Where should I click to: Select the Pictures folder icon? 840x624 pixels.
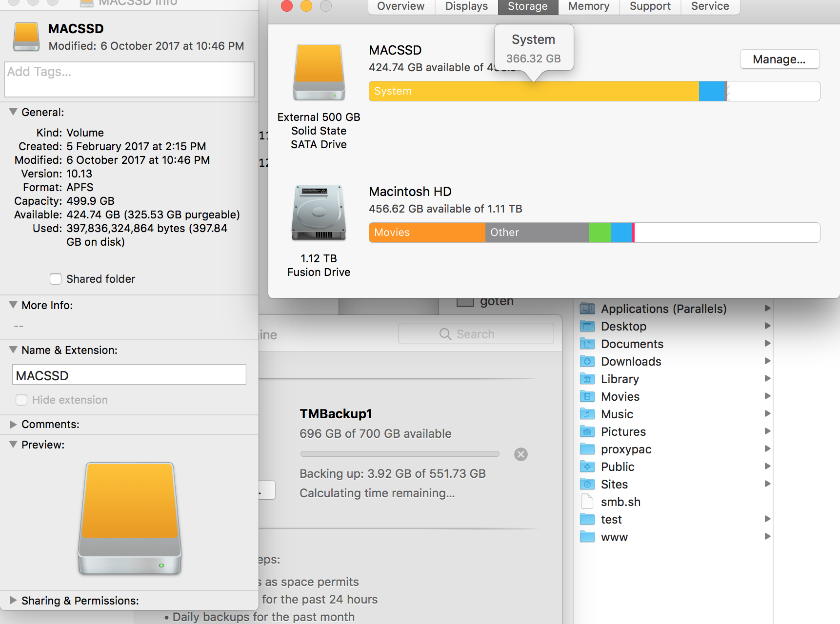coord(587,431)
